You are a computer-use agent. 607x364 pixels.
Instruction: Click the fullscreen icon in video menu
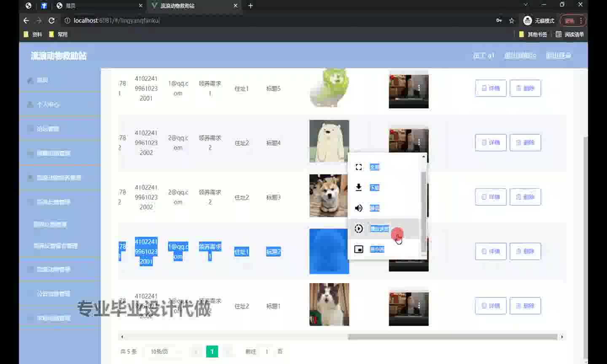(359, 167)
